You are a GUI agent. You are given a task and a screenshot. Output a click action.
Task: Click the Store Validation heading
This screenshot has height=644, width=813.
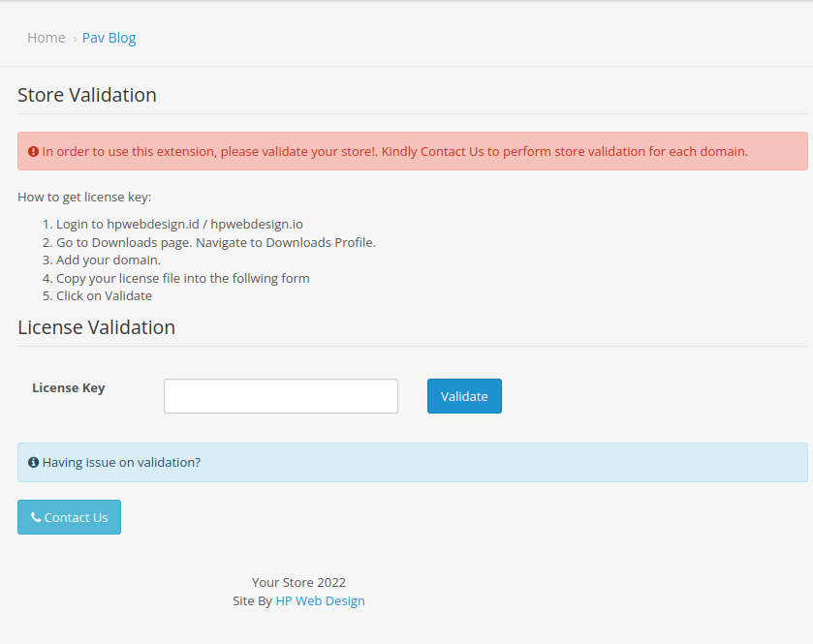point(87,95)
